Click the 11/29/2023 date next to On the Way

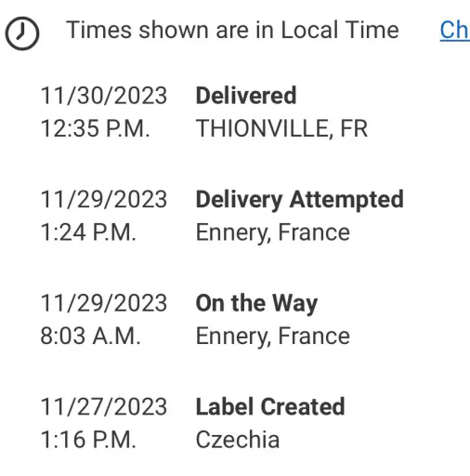pos(104,303)
